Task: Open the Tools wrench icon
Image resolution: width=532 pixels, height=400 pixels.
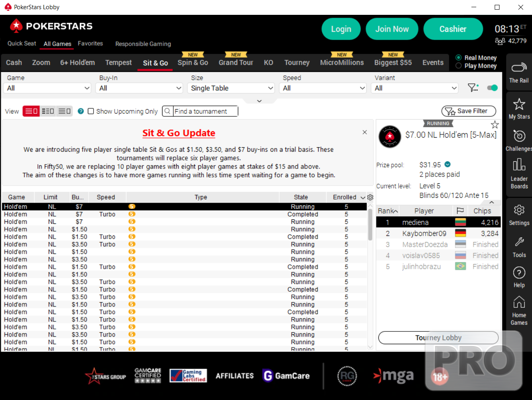Action: click(519, 242)
